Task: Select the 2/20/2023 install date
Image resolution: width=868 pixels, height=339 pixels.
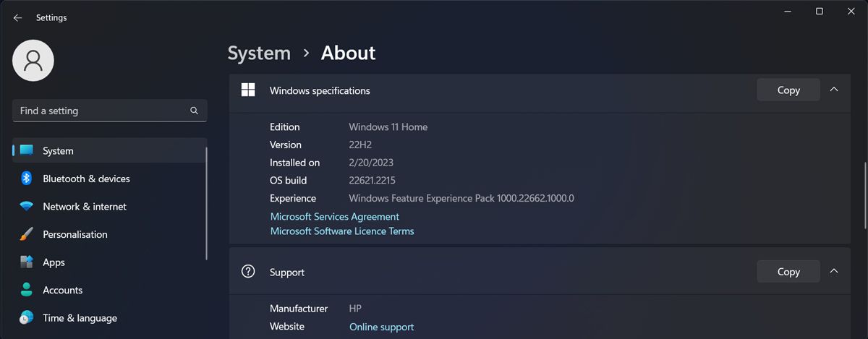Action: tap(371, 163)
